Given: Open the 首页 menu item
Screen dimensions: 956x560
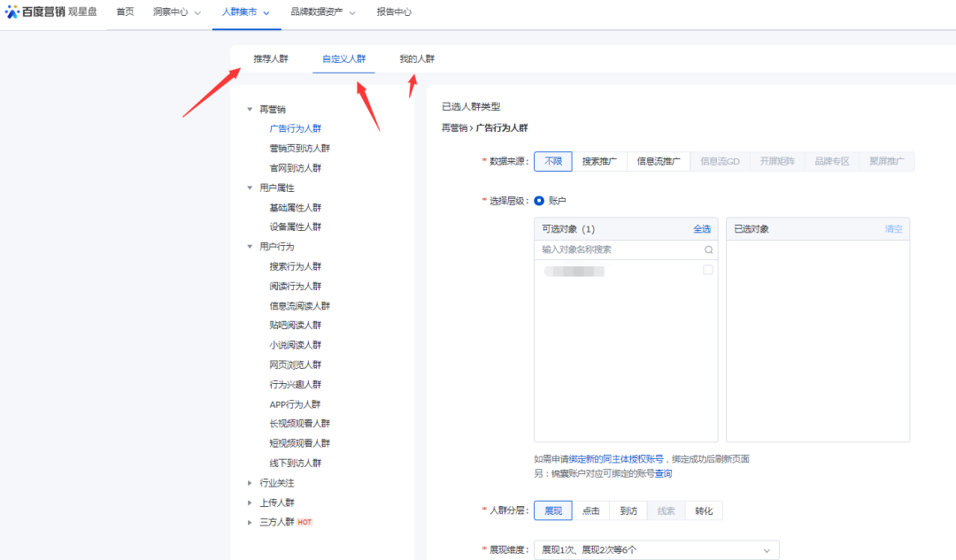Looking at the screenshot, I should (125, 12).
